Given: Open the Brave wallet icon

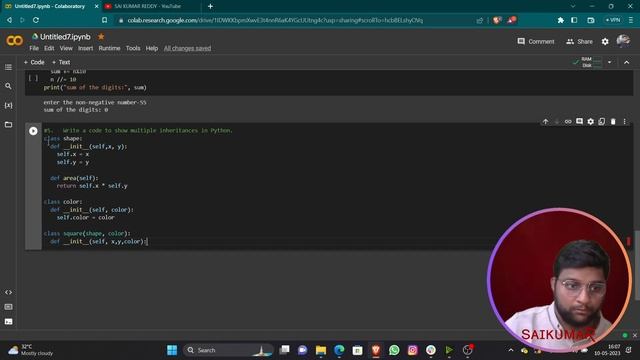Looking at the screenshot, I should tap(591, 20).
